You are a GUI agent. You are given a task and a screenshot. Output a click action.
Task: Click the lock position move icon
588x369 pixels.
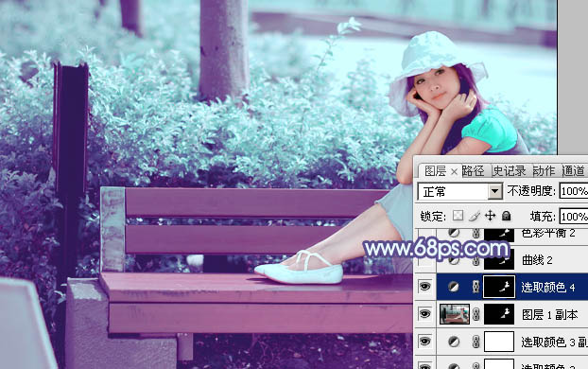click(x=490, y=216)
